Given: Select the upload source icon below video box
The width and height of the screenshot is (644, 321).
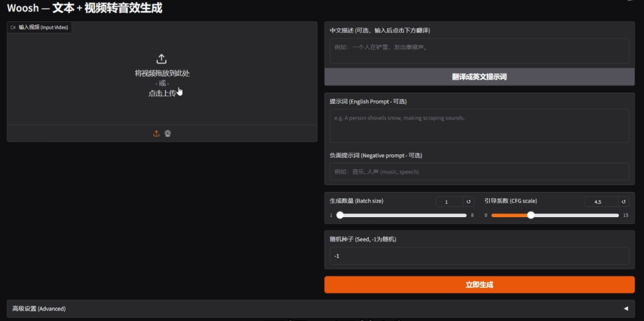Looking at the screenshot, I should pos(156,133).
